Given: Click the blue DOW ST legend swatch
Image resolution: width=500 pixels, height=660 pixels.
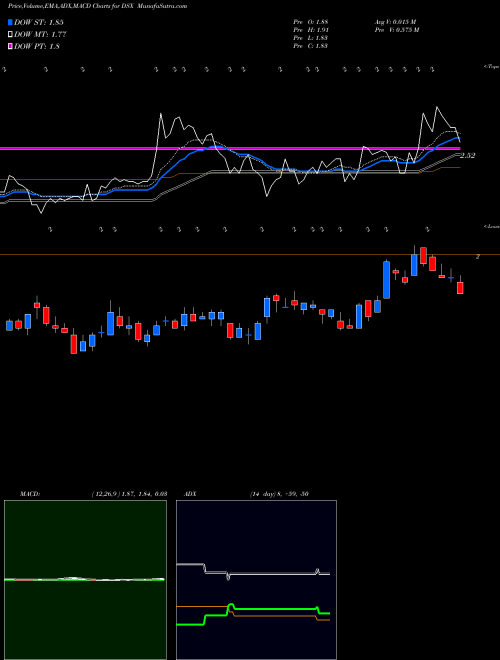Looking at the screenshot, I should [10, 22].
